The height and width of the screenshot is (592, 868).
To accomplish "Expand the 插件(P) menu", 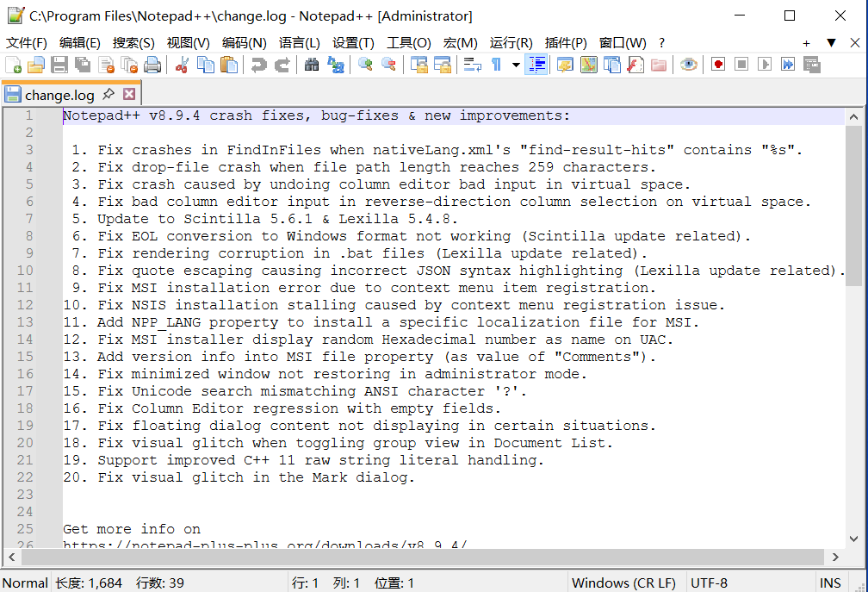I will tap(566, 42).
